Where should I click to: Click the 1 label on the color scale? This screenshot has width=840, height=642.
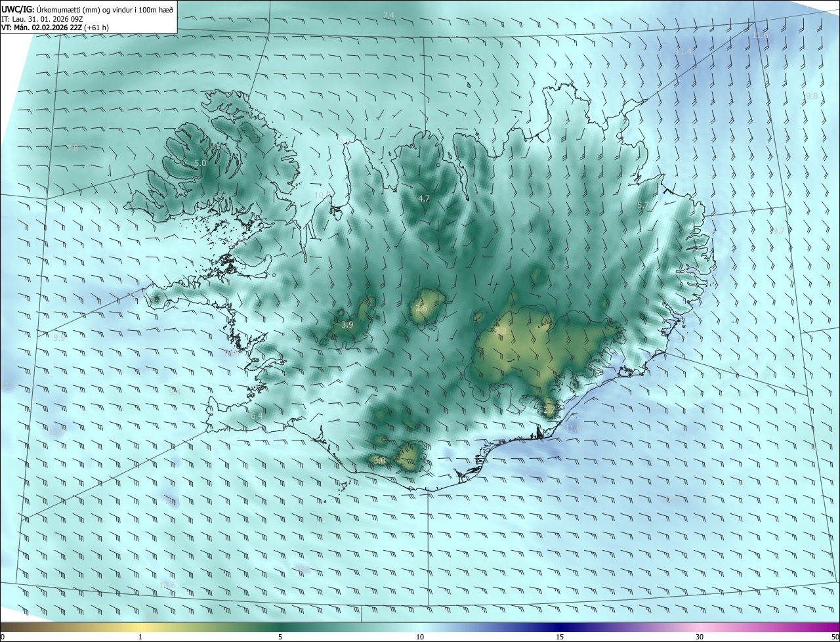140,637
